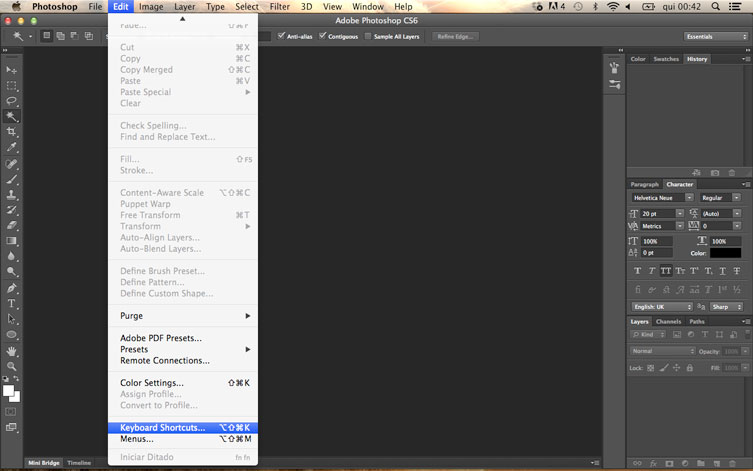The image size is (753, 471).
Task: Select the Crop tool
Action: click(x=12, y=132)
